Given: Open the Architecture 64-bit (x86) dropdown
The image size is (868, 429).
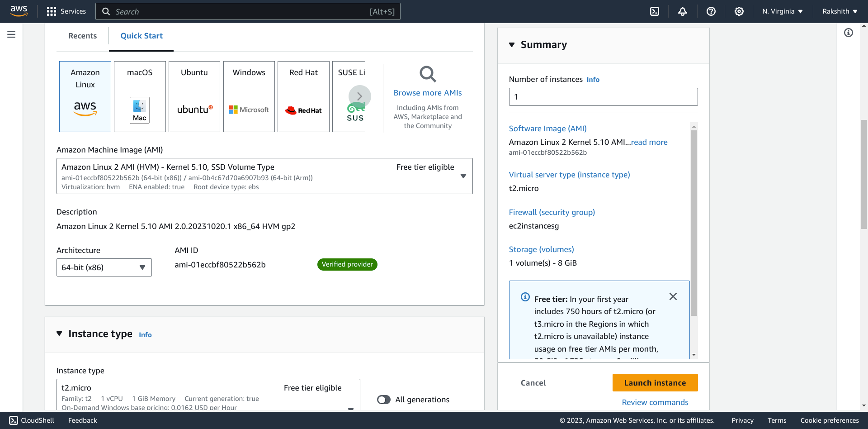Looking at the screenshot, I should 104,267.
